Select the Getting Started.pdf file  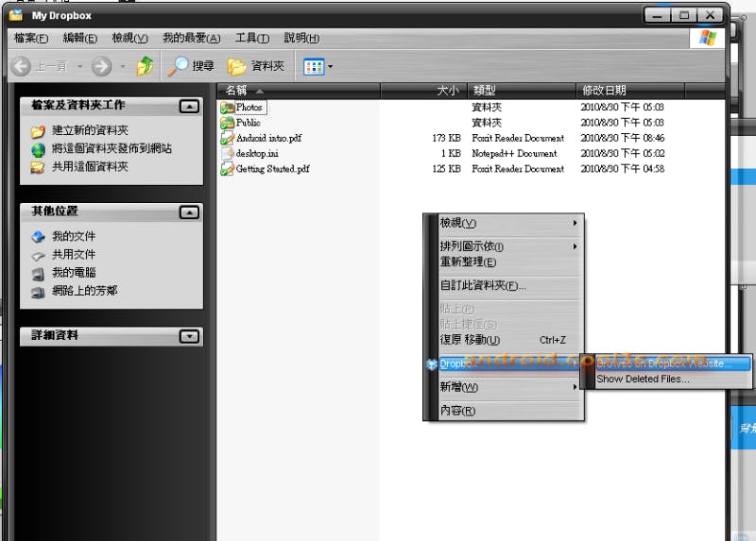pos(271,169)
